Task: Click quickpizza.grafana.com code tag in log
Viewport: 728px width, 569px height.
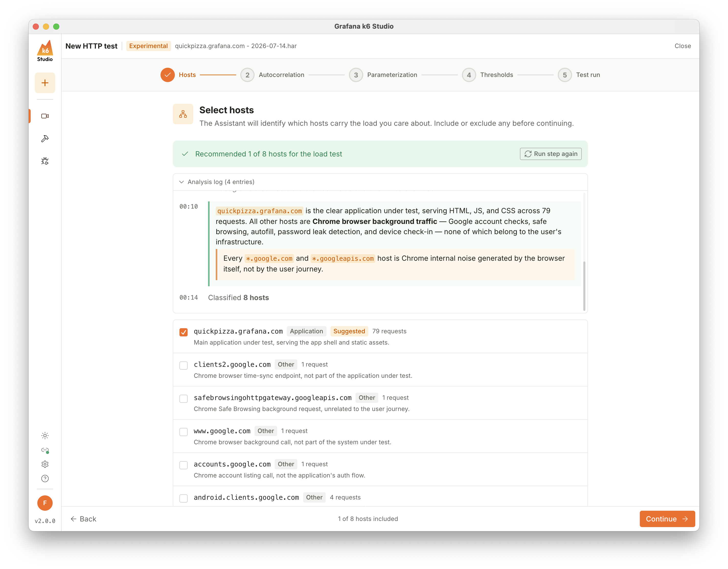Action: coord(259,211)
